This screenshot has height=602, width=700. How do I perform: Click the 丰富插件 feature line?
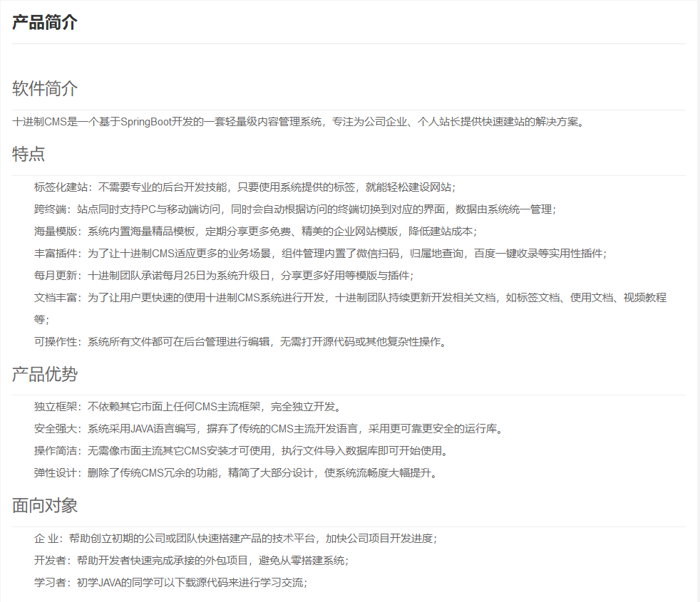[321, 254]
